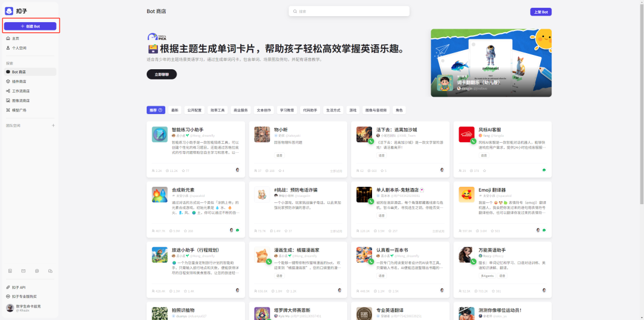Screen dimensions: 644x320
Task: Open the #挑战：预防电话诈骗 bot icon
Action: point(262,195)
